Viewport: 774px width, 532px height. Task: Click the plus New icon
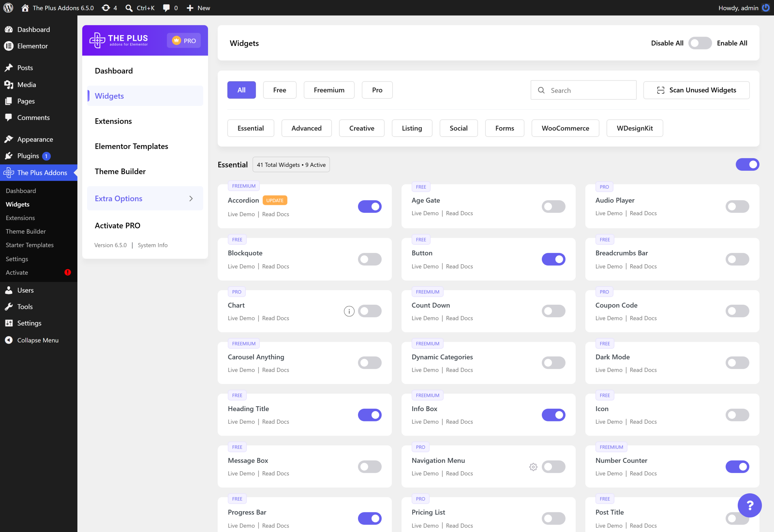point(190,8)
